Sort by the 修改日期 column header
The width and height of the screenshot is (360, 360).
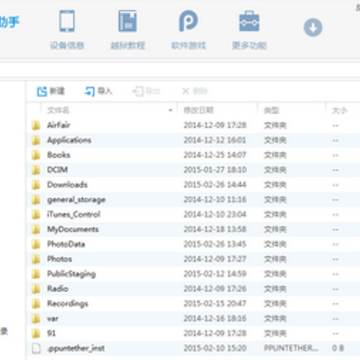[x=217, y=110]
